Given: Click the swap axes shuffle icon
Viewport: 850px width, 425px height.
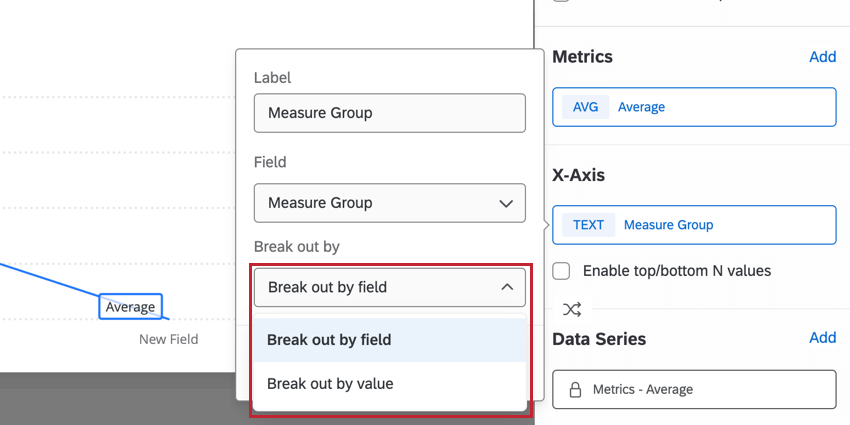Looking at the screenshot, I should click(572, 308).
